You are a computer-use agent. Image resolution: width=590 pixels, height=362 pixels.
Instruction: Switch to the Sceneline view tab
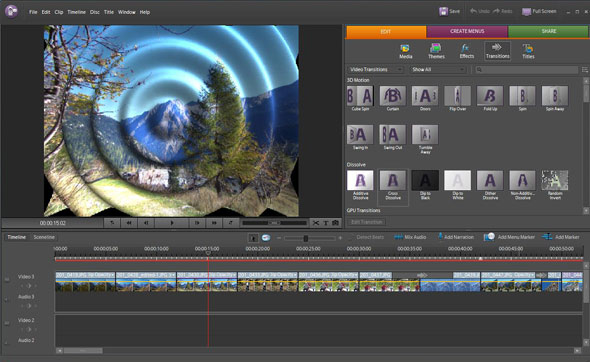pos(44,237)
